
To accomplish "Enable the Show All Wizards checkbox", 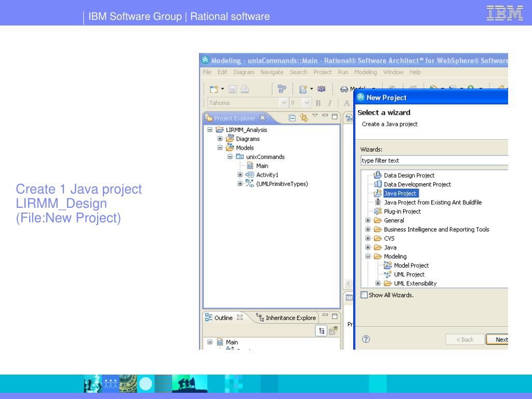I will (364, 295).
